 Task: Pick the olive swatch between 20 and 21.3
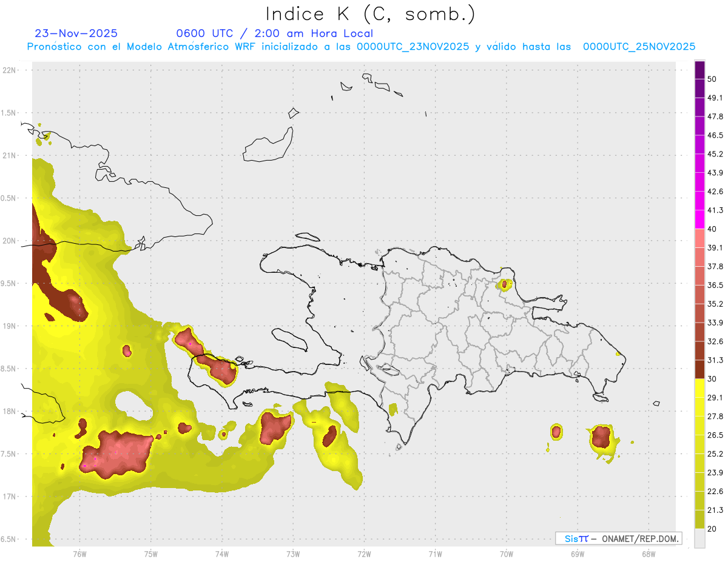(699, 519)
